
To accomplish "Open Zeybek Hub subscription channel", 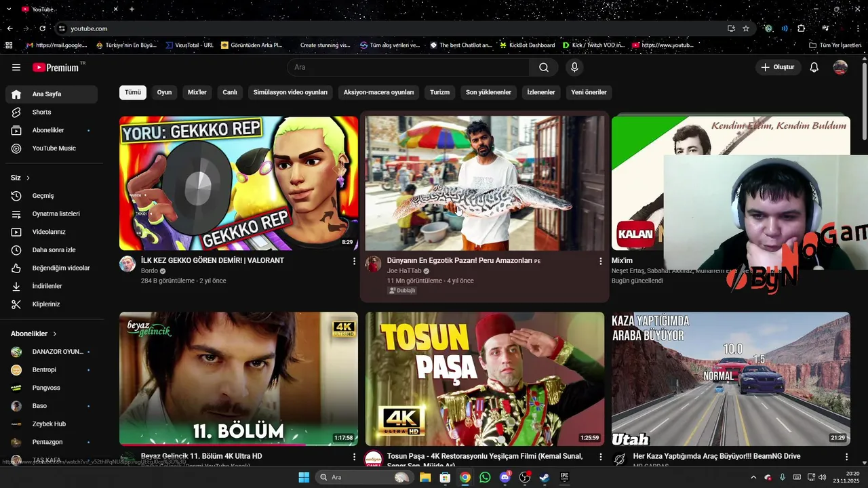I will pyautogui.click(x=52, y=424).
